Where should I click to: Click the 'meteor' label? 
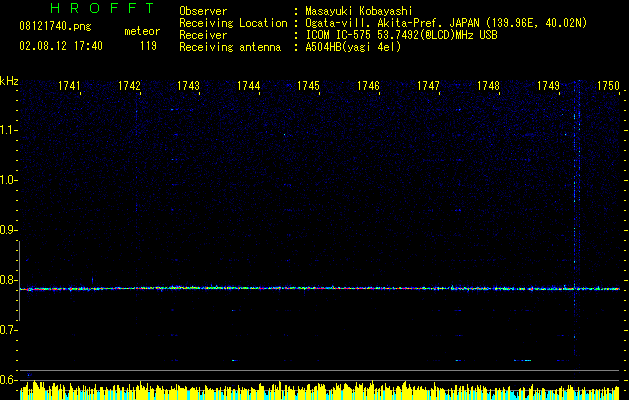142,31
